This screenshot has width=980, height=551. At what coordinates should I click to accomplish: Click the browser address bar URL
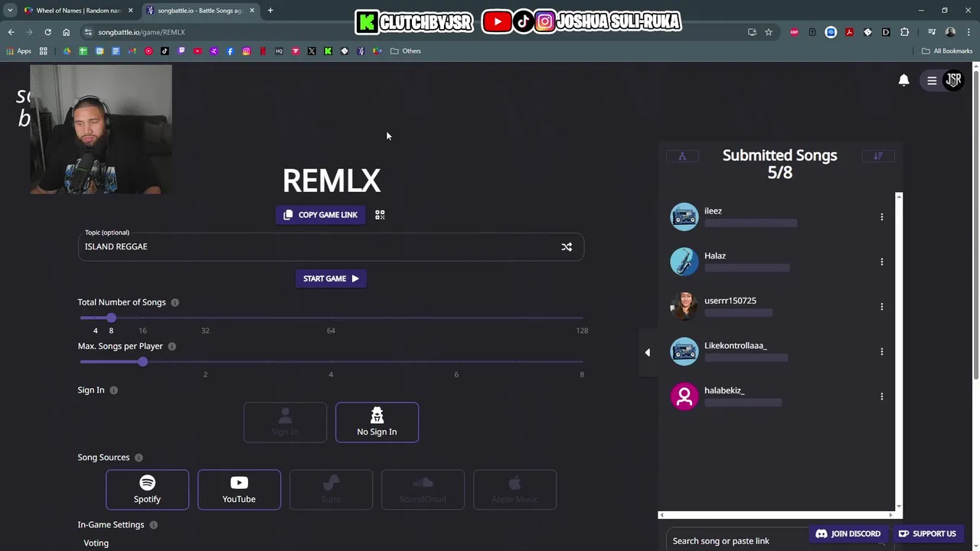[x=142, y=32]
